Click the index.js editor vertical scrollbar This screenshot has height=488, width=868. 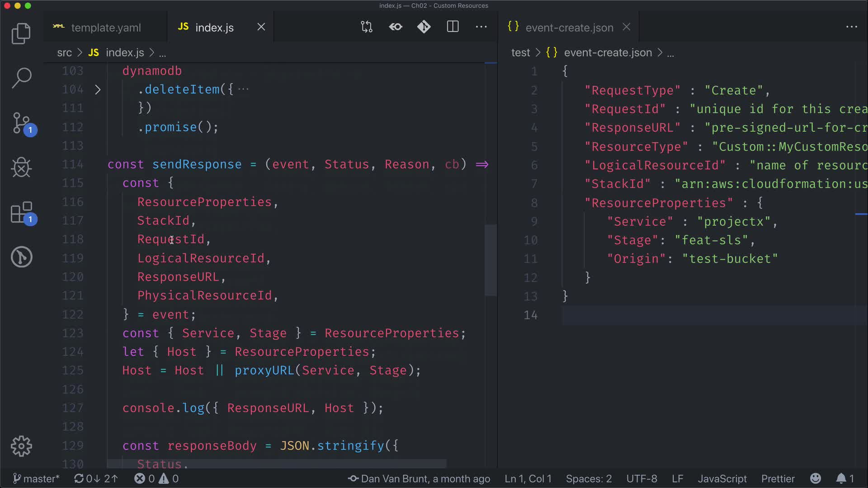click(491, 260)
